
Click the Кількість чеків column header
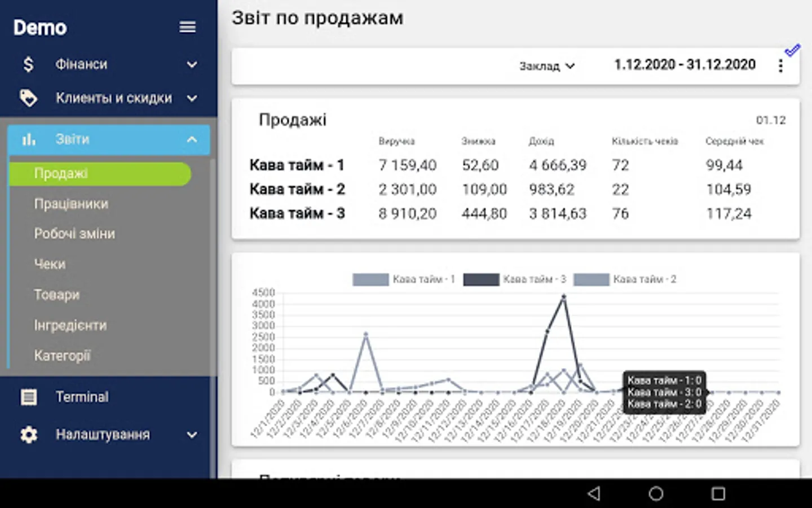(645, 141)
